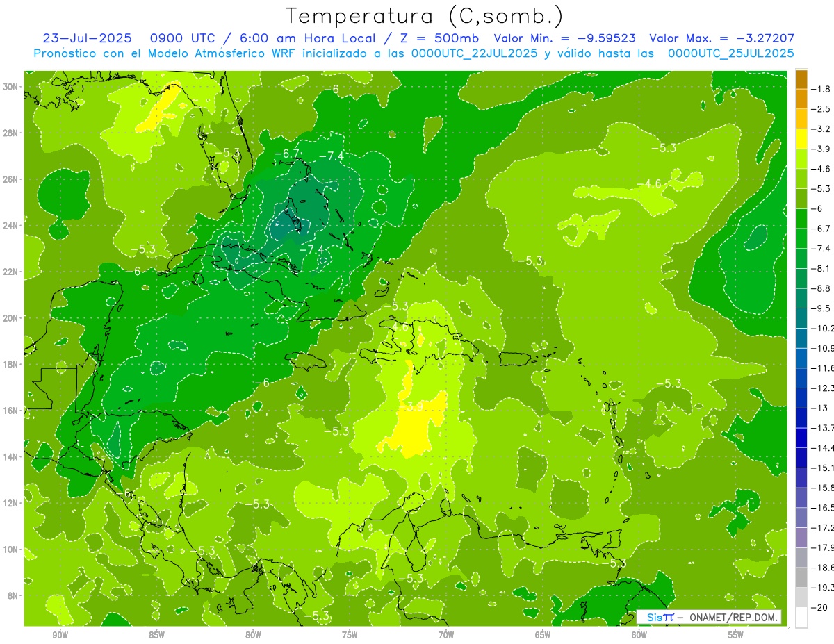
Task: Click the "-2.5" legend value
Action: [821, 109]
